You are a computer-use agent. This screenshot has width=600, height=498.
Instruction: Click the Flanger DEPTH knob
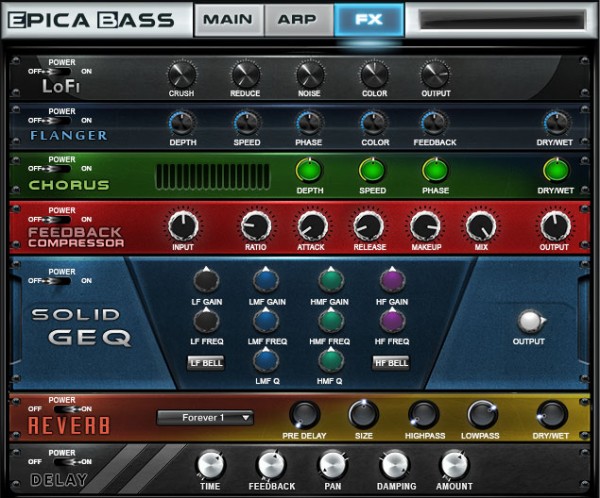point(182,123)
